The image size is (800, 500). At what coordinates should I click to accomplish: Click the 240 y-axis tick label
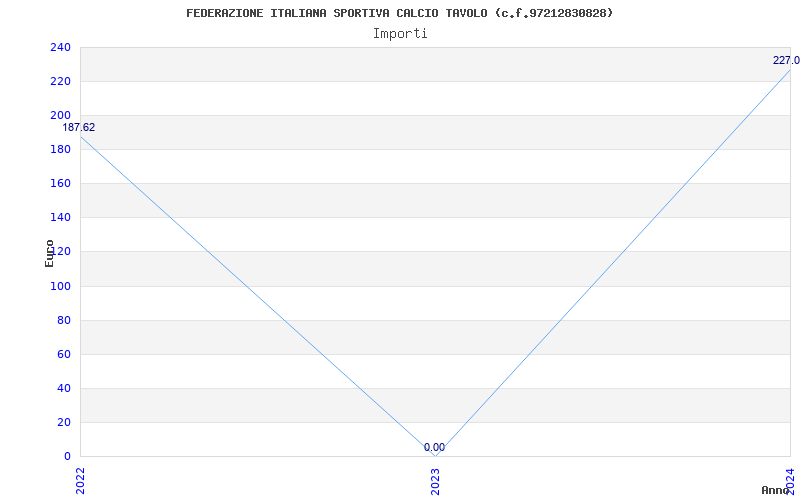click(x=60, y=47)
